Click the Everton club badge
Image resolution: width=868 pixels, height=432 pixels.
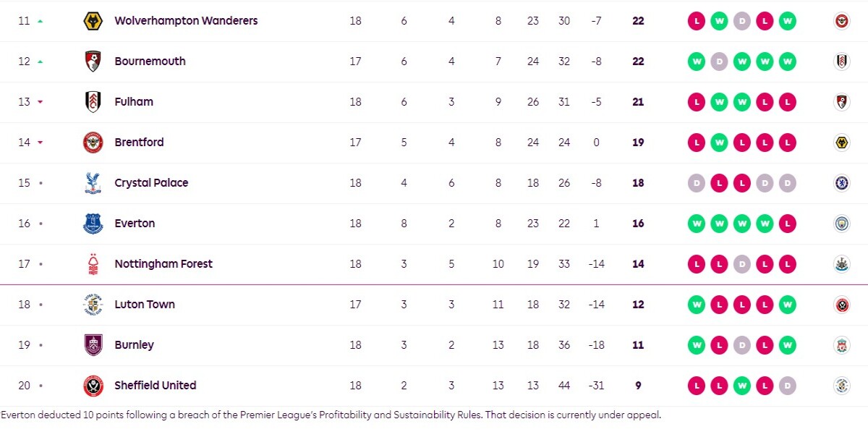(x=93, y=224)
